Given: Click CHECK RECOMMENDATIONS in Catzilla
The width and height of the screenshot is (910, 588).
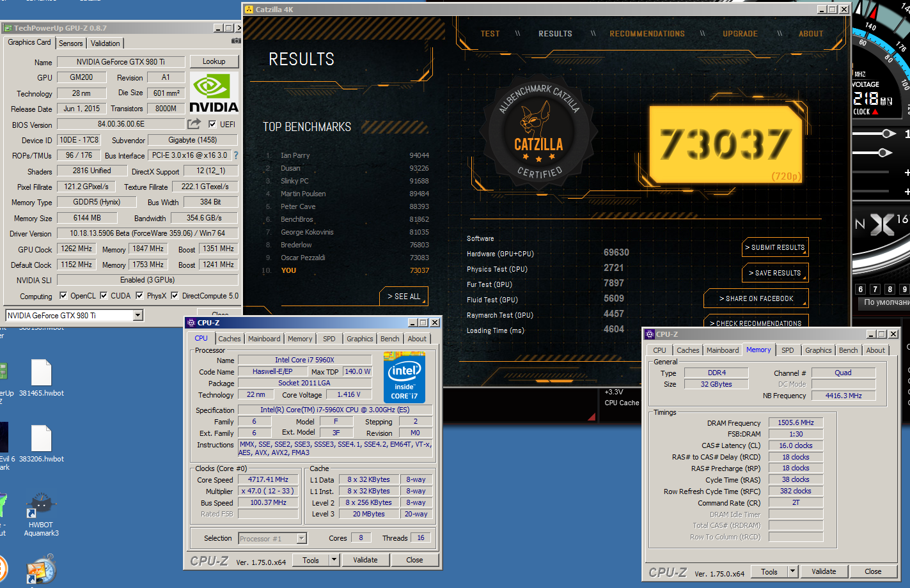Looking at the screenshot, I should [756, 323].
